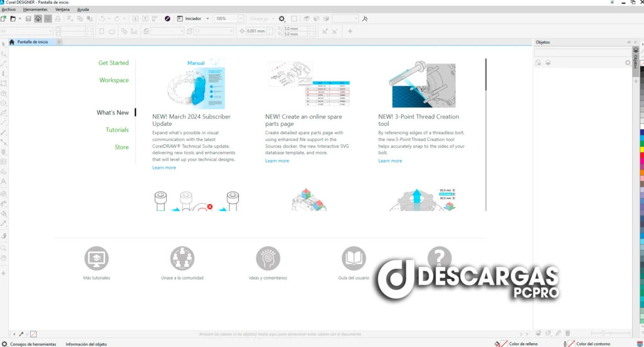Open the Get Started section link
This screenshot has height=347, width=644.
113,63
